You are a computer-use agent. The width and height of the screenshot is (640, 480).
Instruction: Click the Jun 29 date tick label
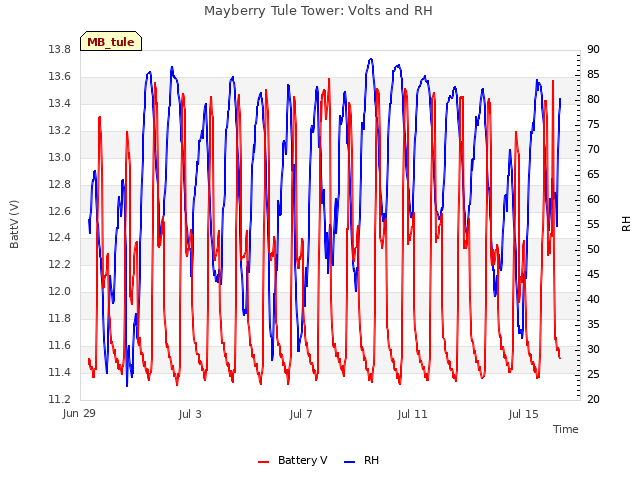click(x=79, y=413)
